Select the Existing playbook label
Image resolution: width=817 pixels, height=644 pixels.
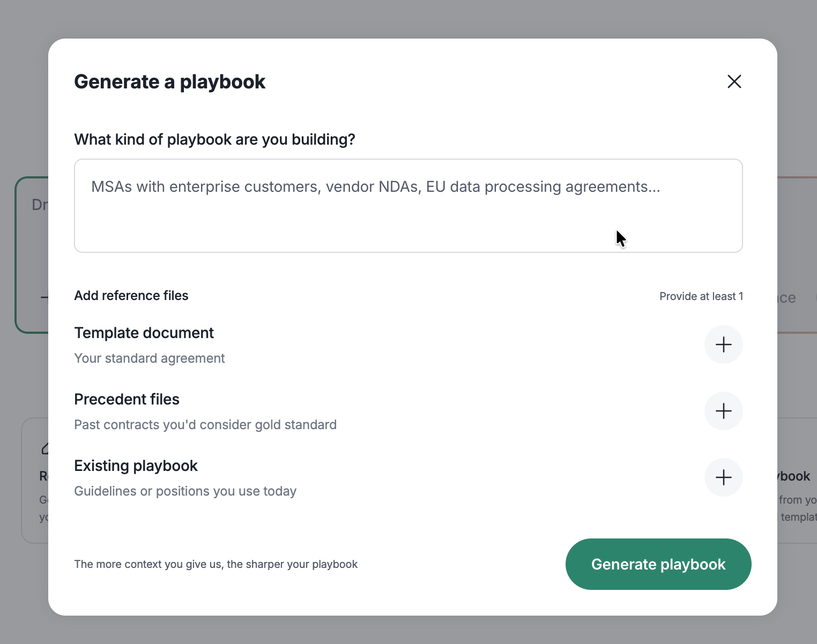pos(136,466)
